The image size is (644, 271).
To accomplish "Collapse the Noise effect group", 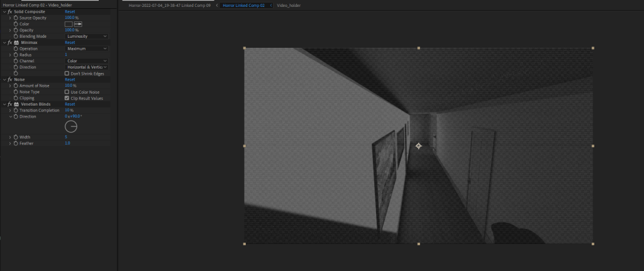I will [4, 80].
